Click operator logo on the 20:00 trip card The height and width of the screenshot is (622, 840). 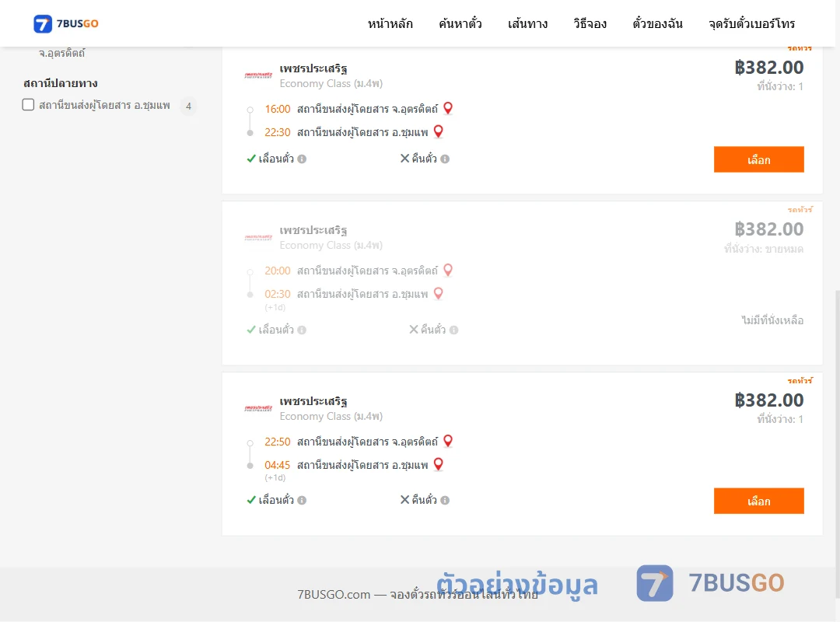[258, 237]
